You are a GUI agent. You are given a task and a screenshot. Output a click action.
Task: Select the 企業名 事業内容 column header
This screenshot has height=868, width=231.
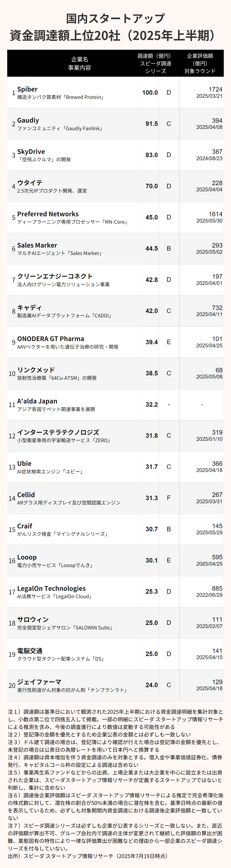point(79,63)
